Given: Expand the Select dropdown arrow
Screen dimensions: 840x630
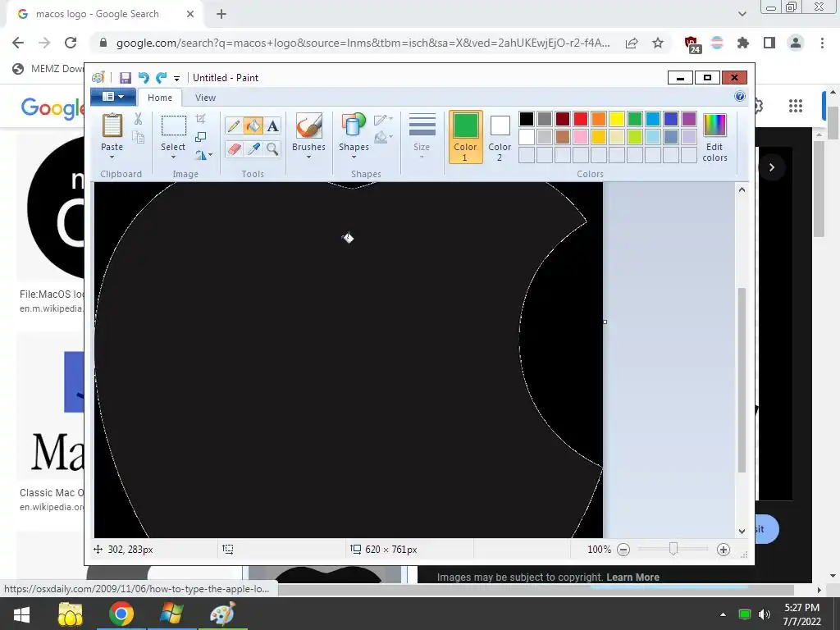Looking at the screenshot, I should coord(173,157).
